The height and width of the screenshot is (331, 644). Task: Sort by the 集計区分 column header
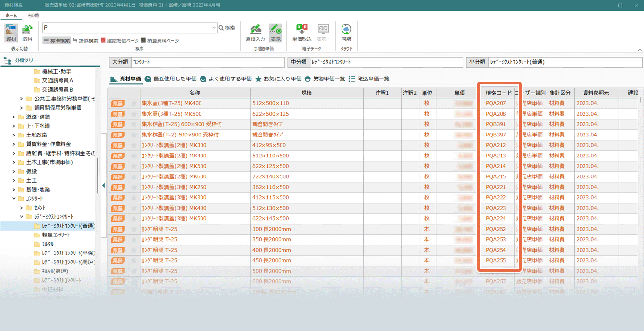(560, 93)
